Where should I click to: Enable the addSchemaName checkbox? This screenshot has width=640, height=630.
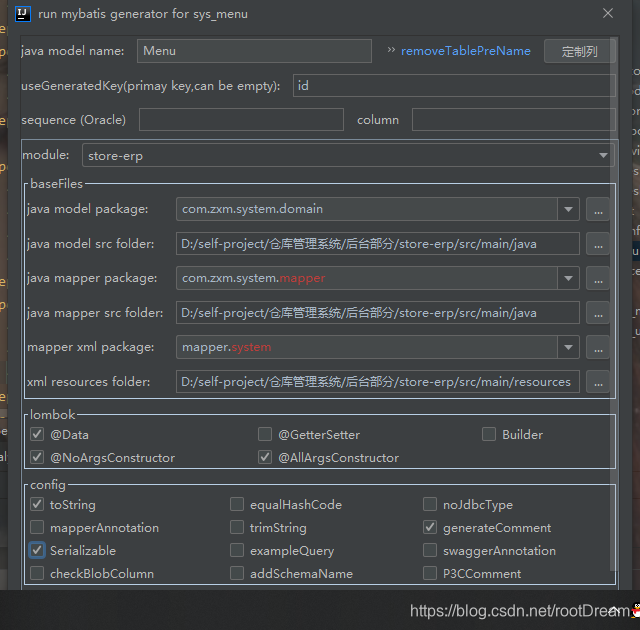pyautogui.click(x=237, y=573)
